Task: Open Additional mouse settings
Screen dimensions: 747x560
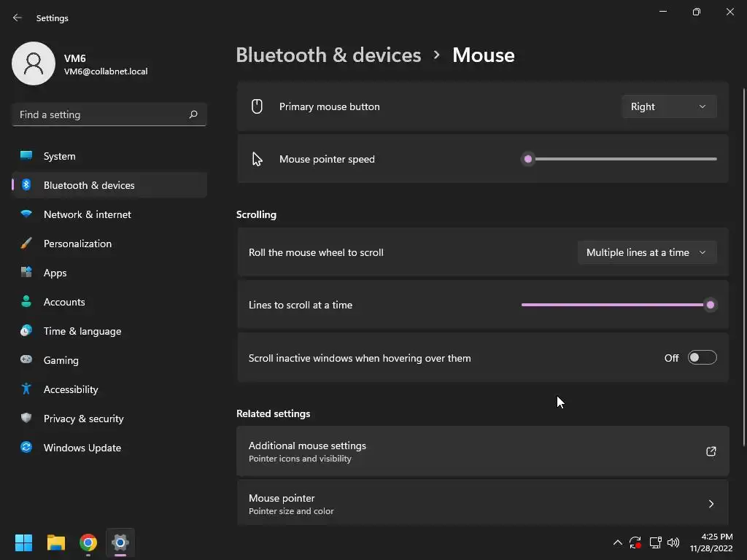Action: tap(483, 451)
